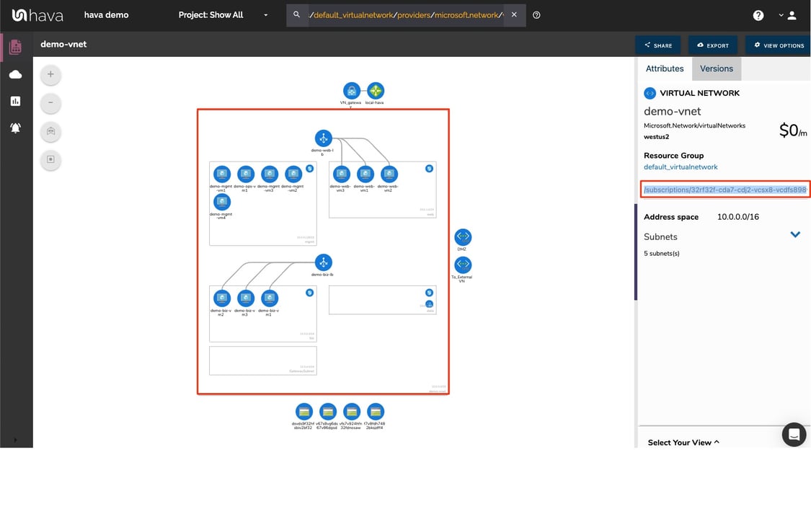This screenshot has width=811, height=532.
Task: Open the environments cloud icon in left sidebar
Action: pos(16,74)
